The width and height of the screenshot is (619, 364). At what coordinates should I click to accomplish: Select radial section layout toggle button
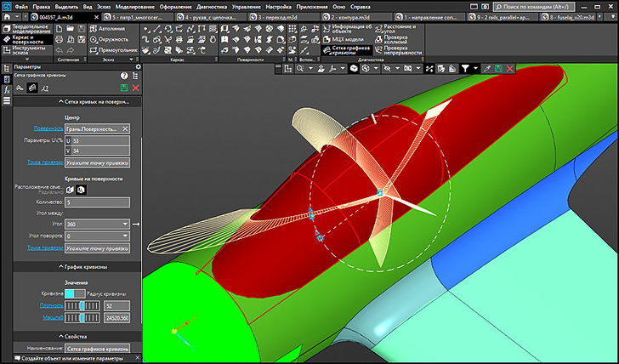(82, 190)
